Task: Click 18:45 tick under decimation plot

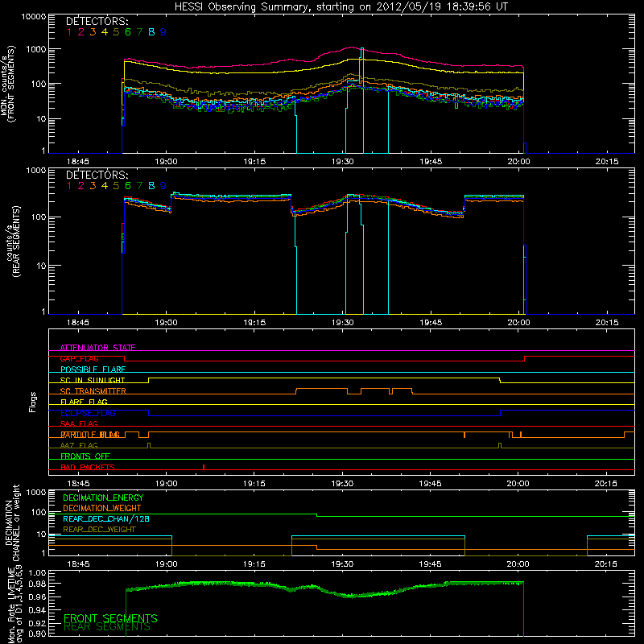Action: click(x=78, y=564)
